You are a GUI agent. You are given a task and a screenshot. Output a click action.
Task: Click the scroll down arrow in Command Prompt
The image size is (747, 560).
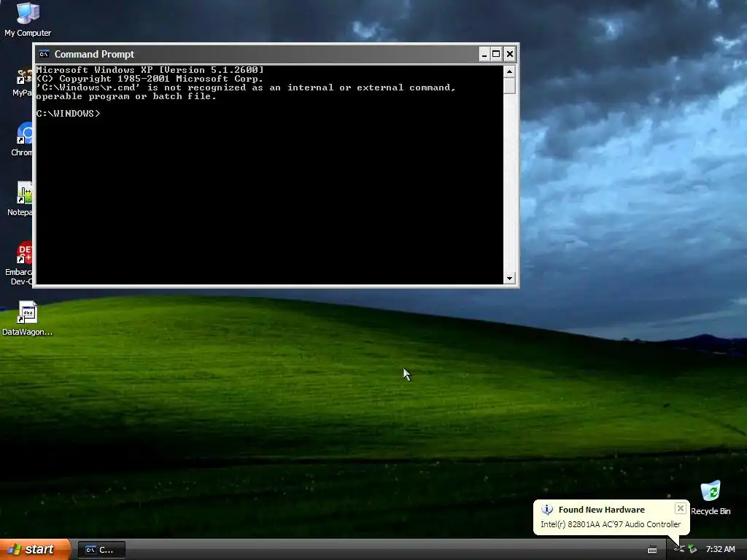click(x=509, y=278)
